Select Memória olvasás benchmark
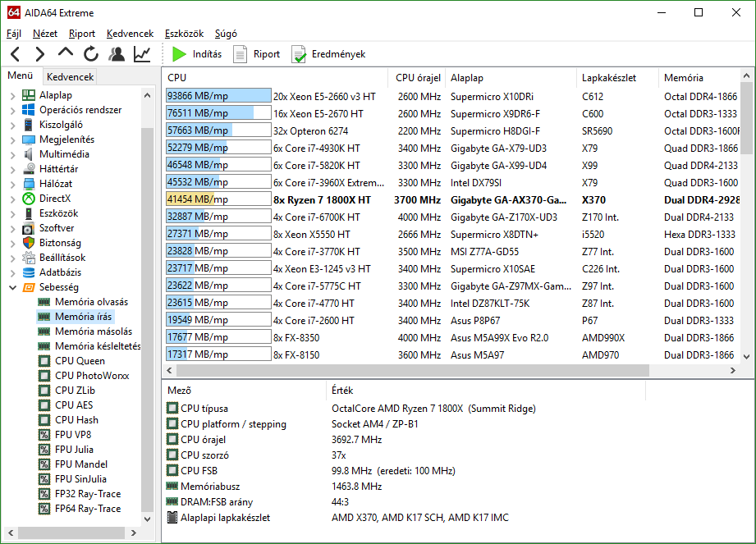This screenshot has height=544, width=756. [x=91, y=302]
